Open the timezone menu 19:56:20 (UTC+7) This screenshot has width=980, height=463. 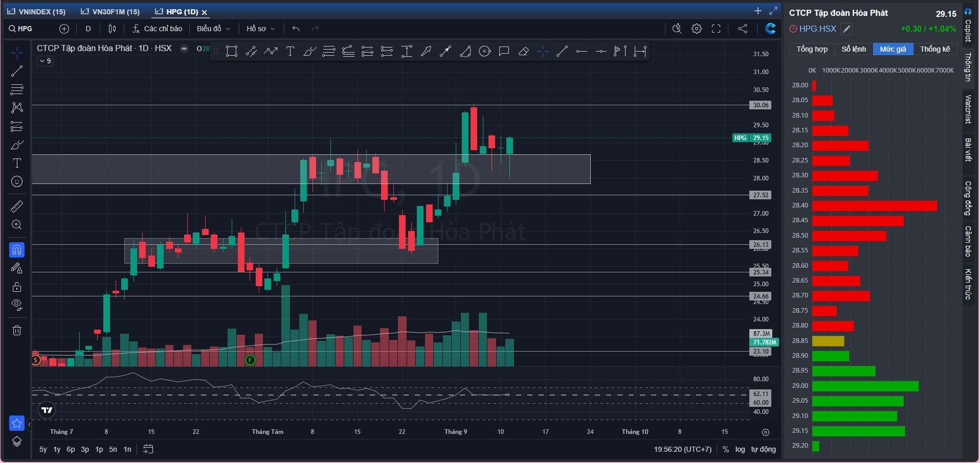682,449
